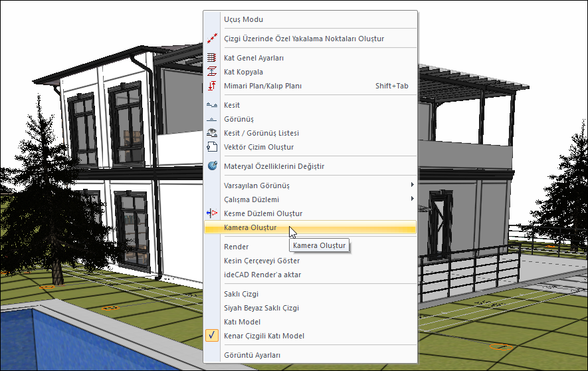Select Kamera Oluştur from the context menu
Screen dimensions: 588x371
coord(250,228)
